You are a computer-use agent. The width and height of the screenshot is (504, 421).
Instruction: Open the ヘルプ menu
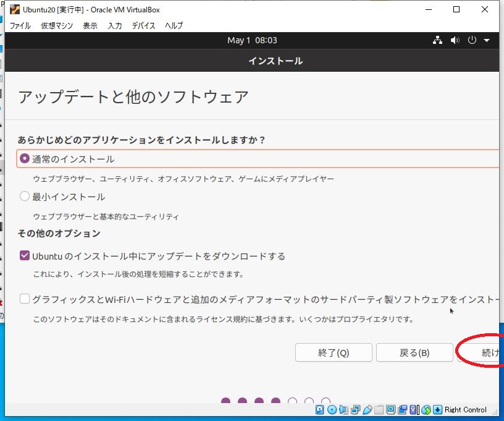click(x=174, y=25)
